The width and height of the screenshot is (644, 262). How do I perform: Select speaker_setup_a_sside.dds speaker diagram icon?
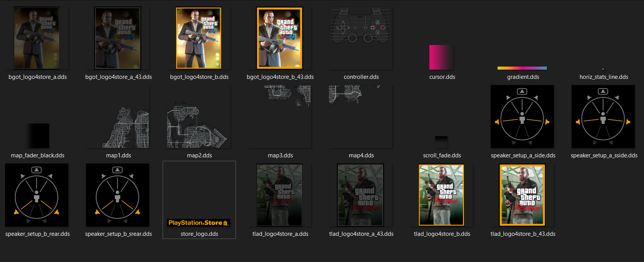coord(603,117)
